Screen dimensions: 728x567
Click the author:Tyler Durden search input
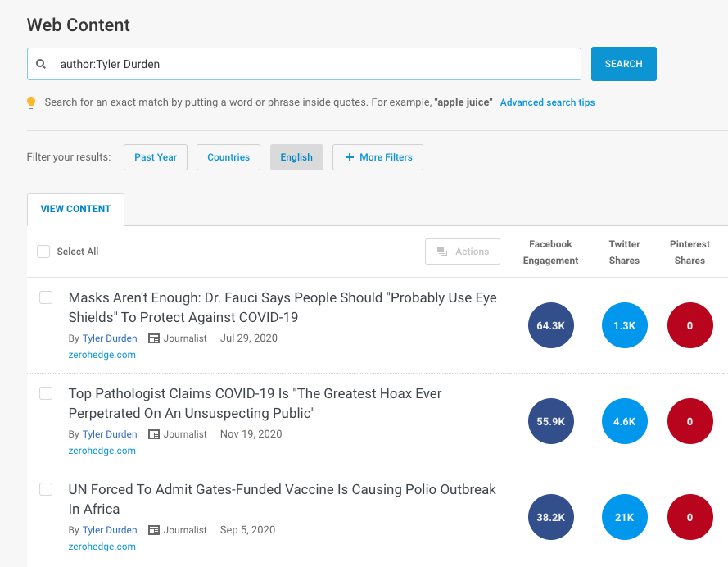311,64
